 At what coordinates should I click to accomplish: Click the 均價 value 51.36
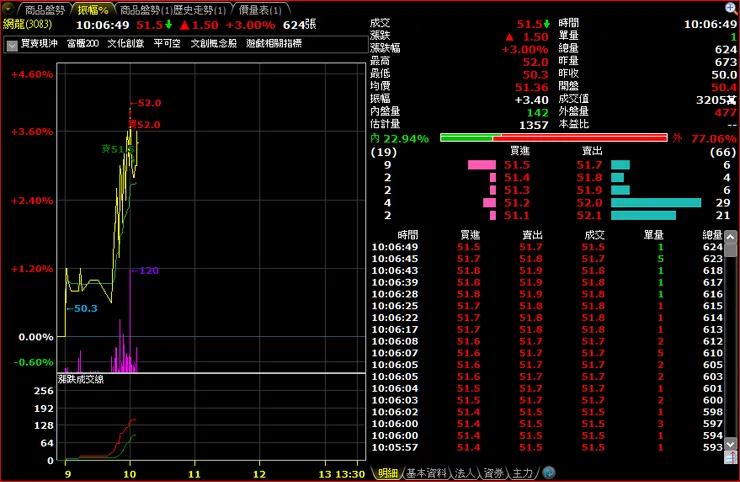(x=531, y=88)
